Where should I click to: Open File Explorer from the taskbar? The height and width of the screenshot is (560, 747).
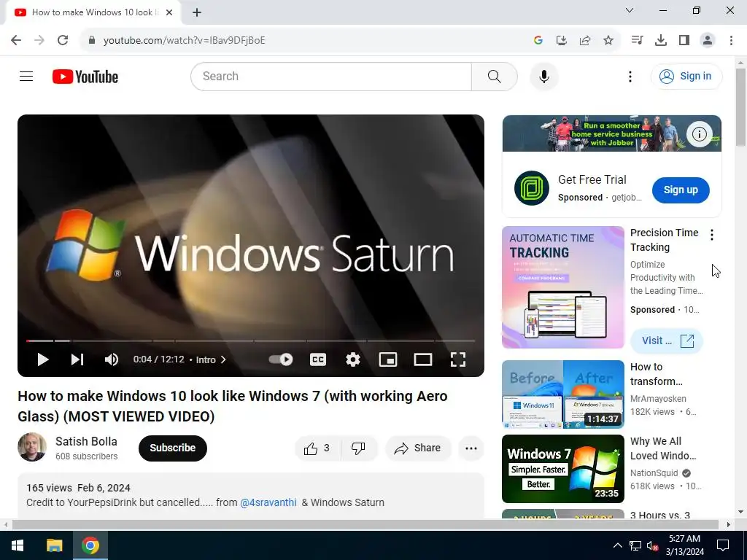point(54,545)
